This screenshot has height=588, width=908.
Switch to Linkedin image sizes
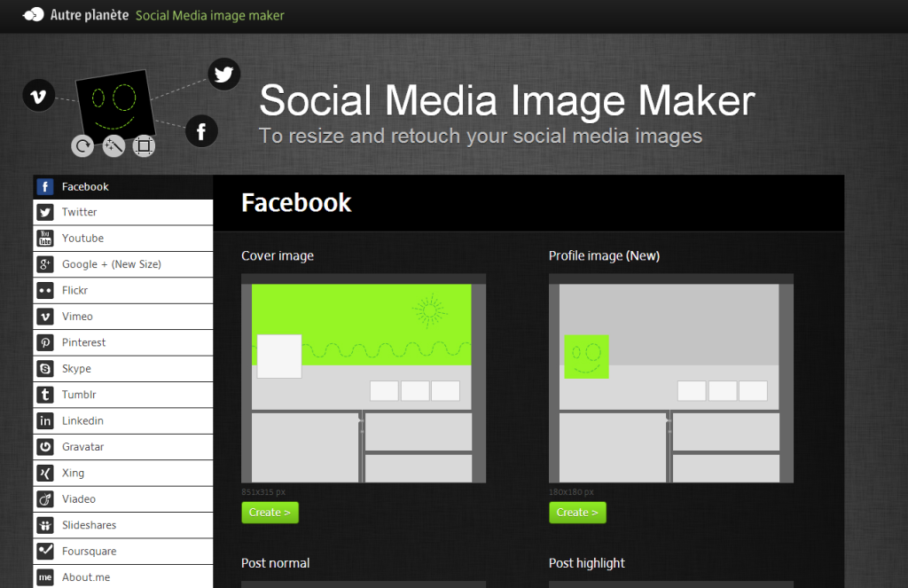(x=122, y=420)
